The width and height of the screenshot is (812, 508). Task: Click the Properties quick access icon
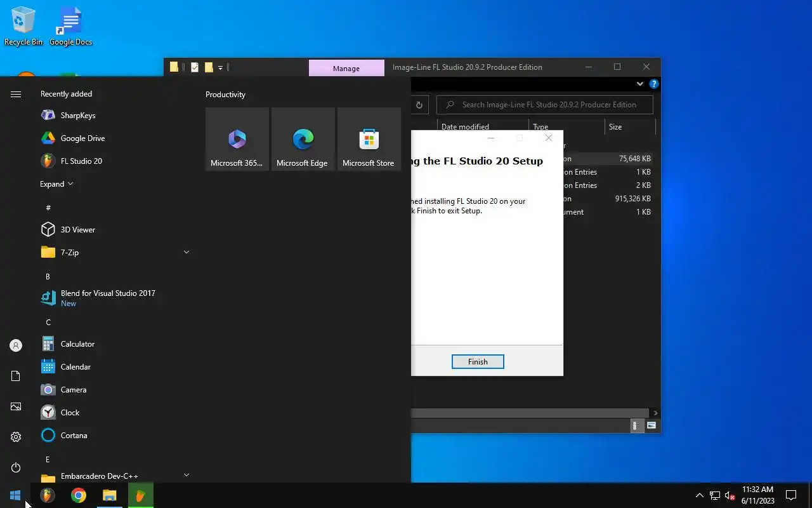195,67
